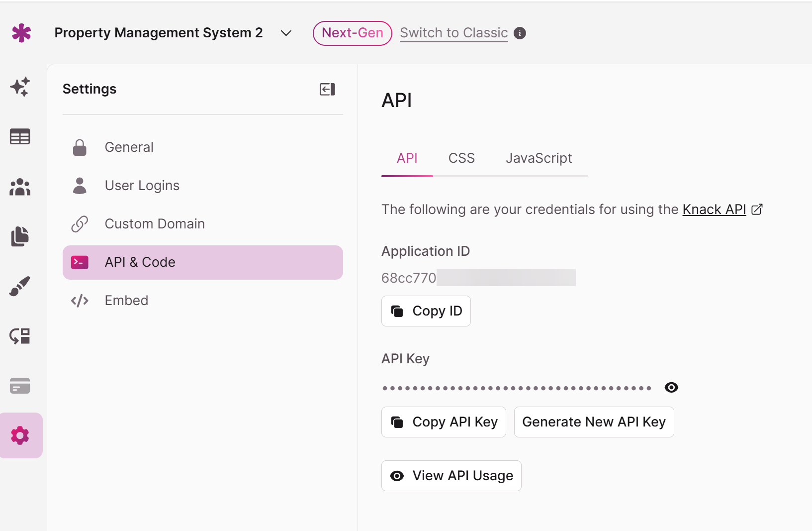Image resolution: width=812 pixels, height=531 pixels.
Task: Switch to the JavaScript tab
Action: 539,158
